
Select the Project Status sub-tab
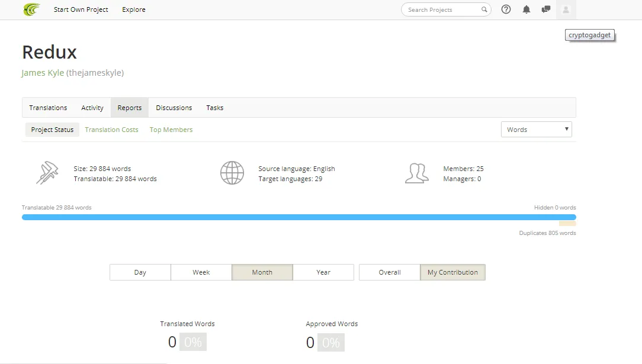point(52,130)
